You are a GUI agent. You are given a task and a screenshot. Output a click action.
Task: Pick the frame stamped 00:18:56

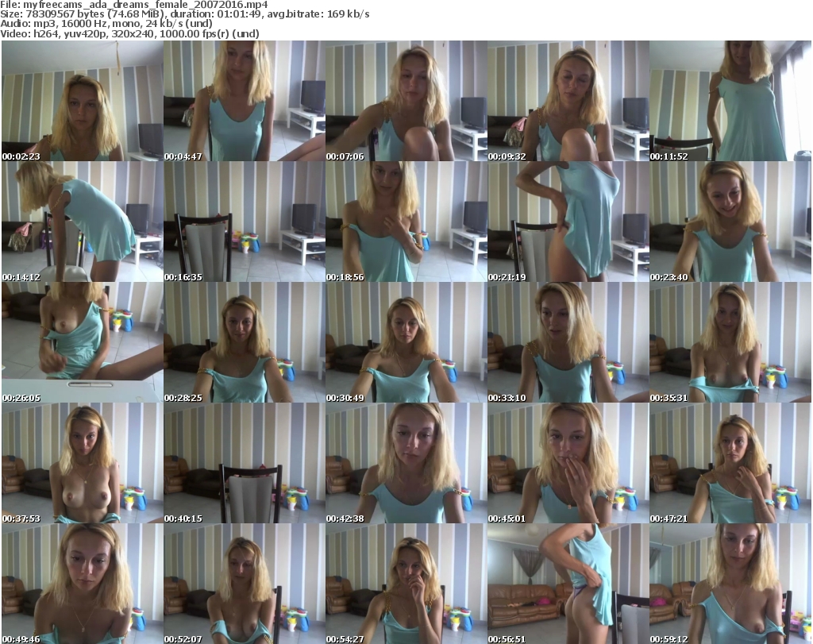pyautogui.click(x=406, y=222)
